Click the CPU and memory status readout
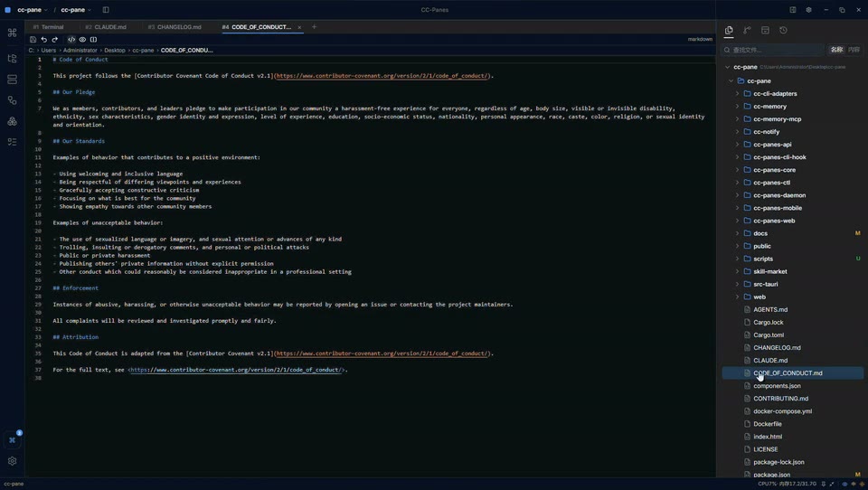 pyautogui.click(x=787, y=484)
